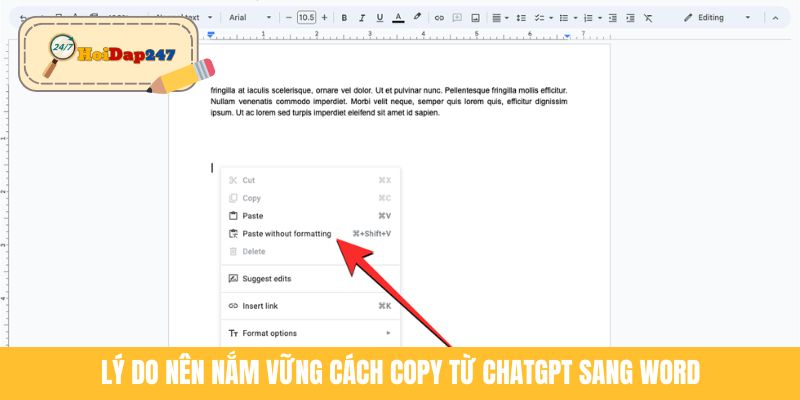800x400 pixels.
Task: Expand the bulleted list dropdown arrow
Action: click(x=576, y=17)
